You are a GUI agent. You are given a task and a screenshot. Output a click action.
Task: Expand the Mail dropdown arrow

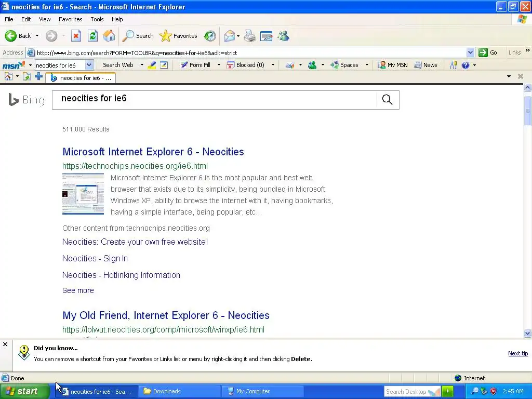click(238, 36)
